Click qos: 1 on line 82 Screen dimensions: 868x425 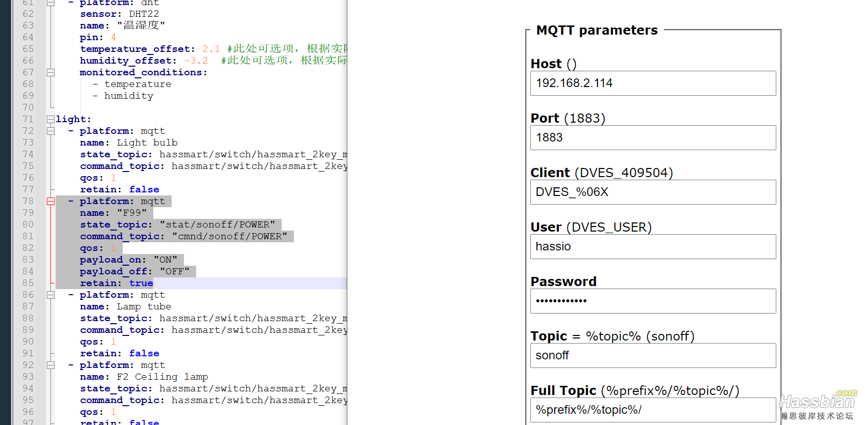pyautogui.click(x=98, y=248)
